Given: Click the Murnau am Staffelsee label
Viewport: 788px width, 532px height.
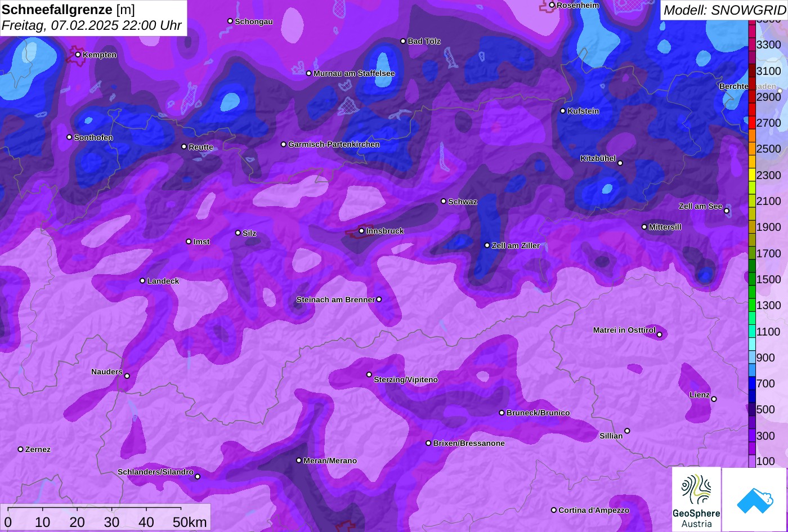Looking at the screenshot, I should (354, 74).
